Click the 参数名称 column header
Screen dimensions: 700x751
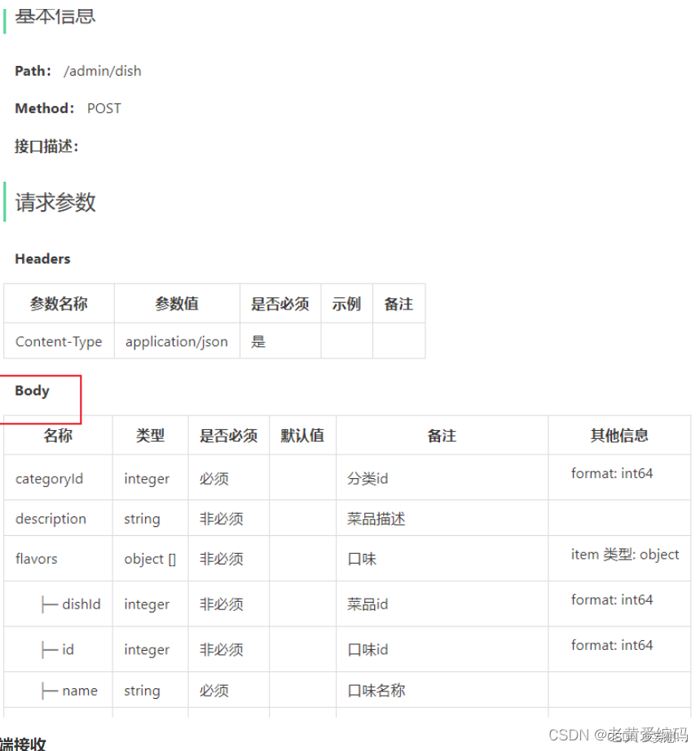coord(59,304)
